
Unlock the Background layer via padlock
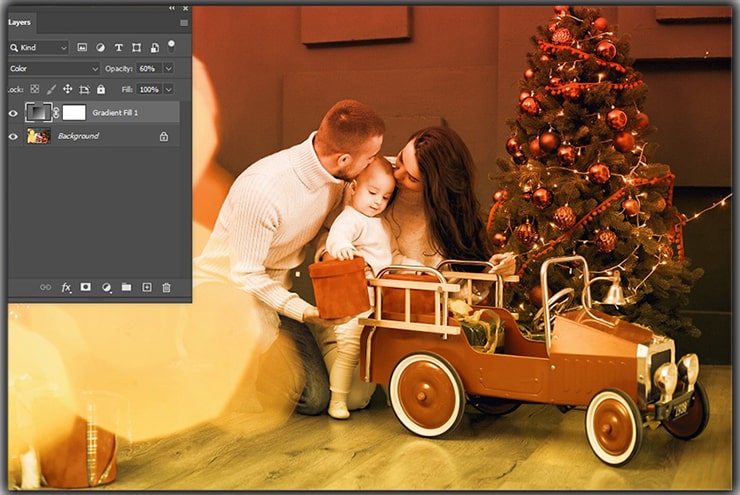[164, 136]
